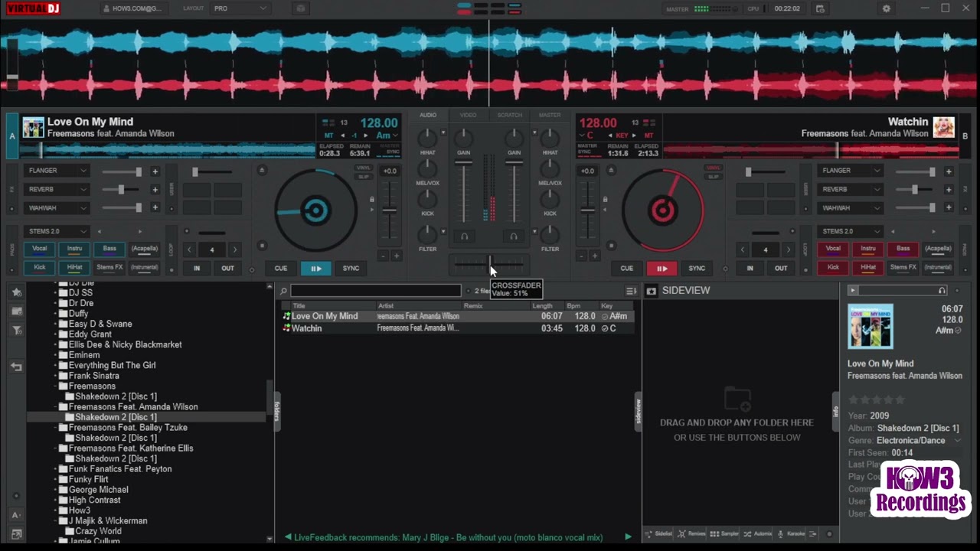Click the Sideview camera icon
Viewport: 980px width, 551px height.
click(651, 291)
